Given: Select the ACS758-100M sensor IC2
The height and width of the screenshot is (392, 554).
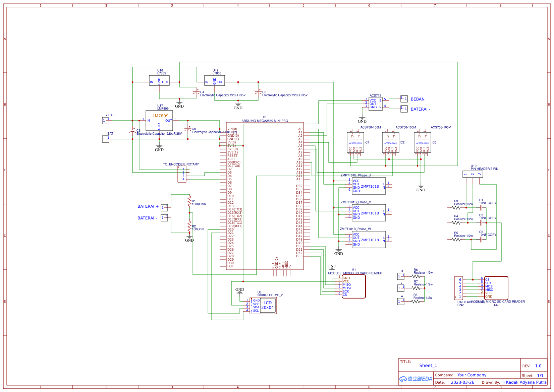Looking at the screenshot, I should point(390,142).
